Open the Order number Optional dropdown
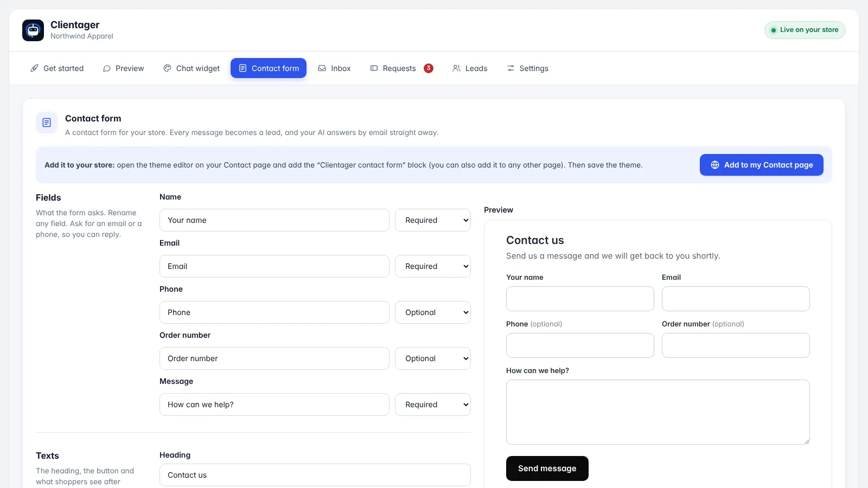Image resolution: width=868 pixels, height=488 pixels. [433, 358]
